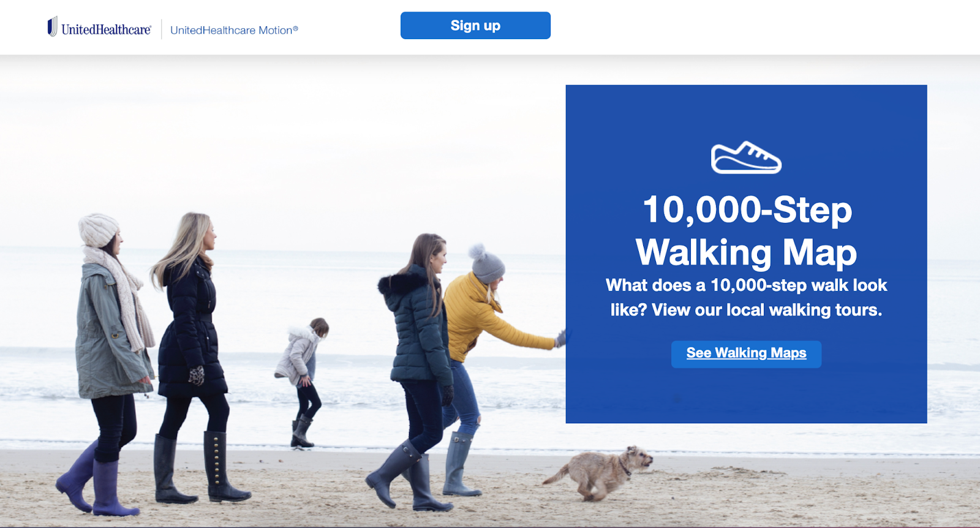Image resolution: width=980 pixels, height=528 pixels.
Task: Open the UnitedHealthcare Motion link
Action: pos(234,30)
